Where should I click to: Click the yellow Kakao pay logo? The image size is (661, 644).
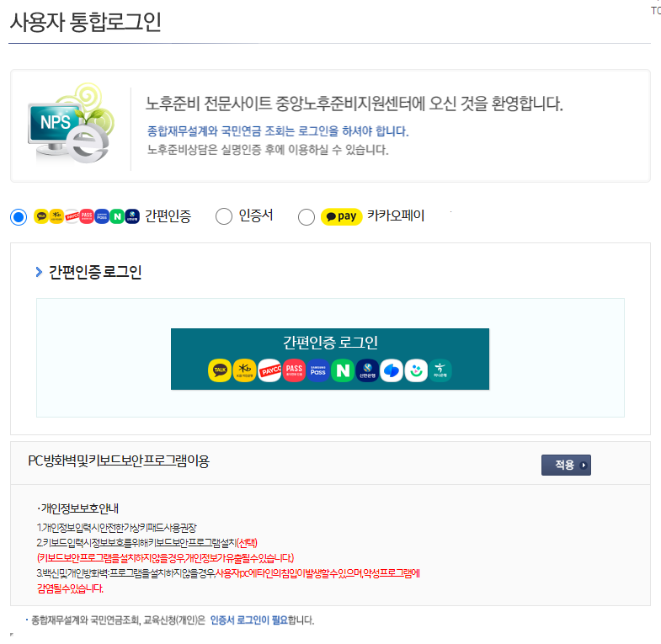click(x=342, y=216)
